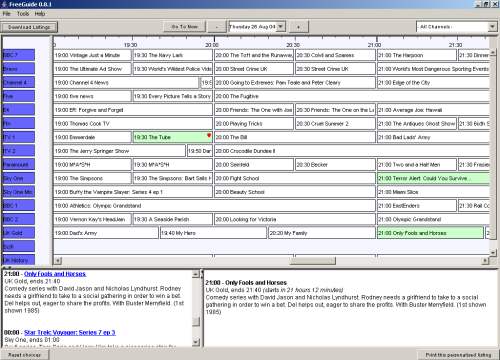The height and width of the screenshot is (360, 500).
Task: Select 21:00 Miami Slice programme
Action: click(433, 192)
